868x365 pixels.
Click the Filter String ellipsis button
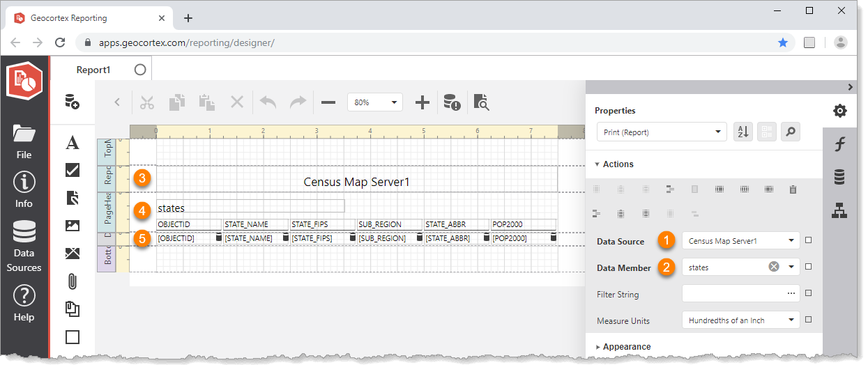pyautogui.click(x=791, y=294)
